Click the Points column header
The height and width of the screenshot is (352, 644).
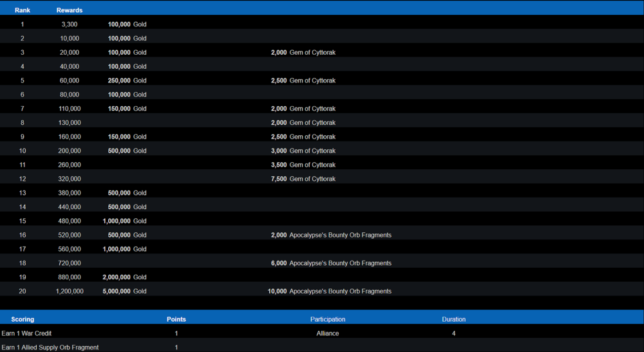176,319
